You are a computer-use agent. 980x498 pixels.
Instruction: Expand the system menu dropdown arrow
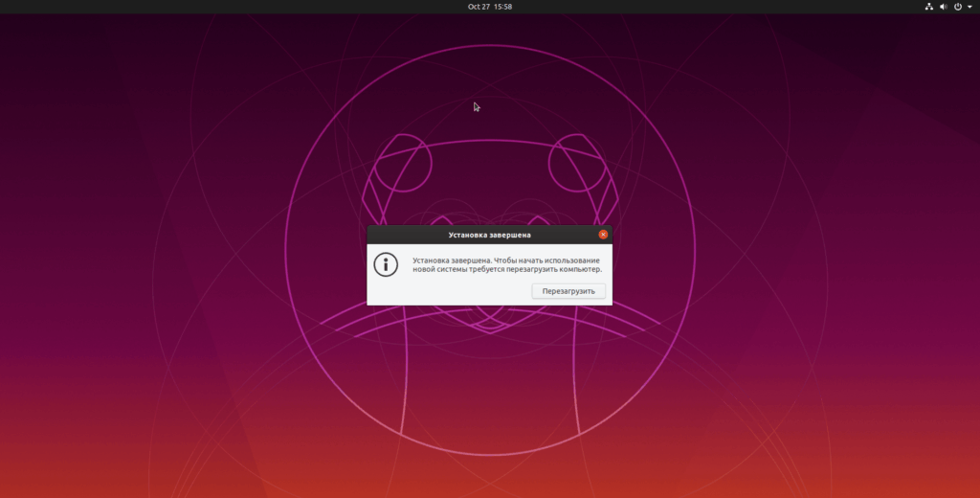coord(970,7)
